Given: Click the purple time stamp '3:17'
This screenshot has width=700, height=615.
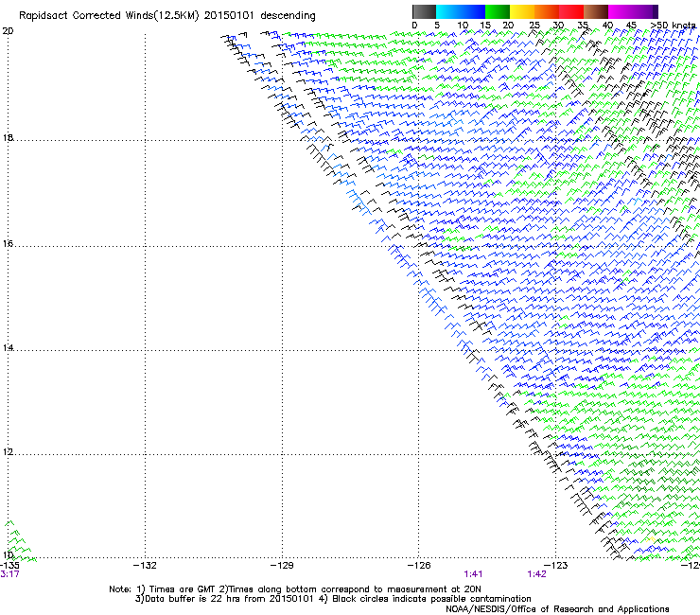Looking at the screenshot, I should tap(9, 574).
